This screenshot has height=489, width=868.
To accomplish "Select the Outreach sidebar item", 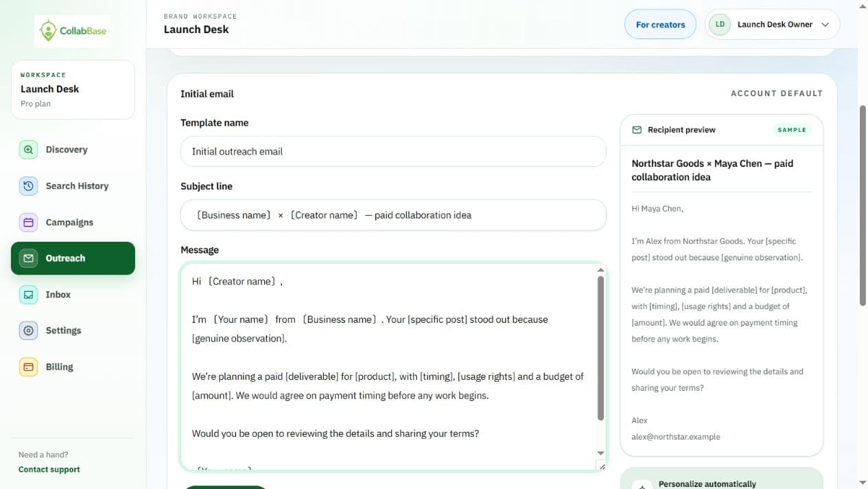I will tap(73, 258).
